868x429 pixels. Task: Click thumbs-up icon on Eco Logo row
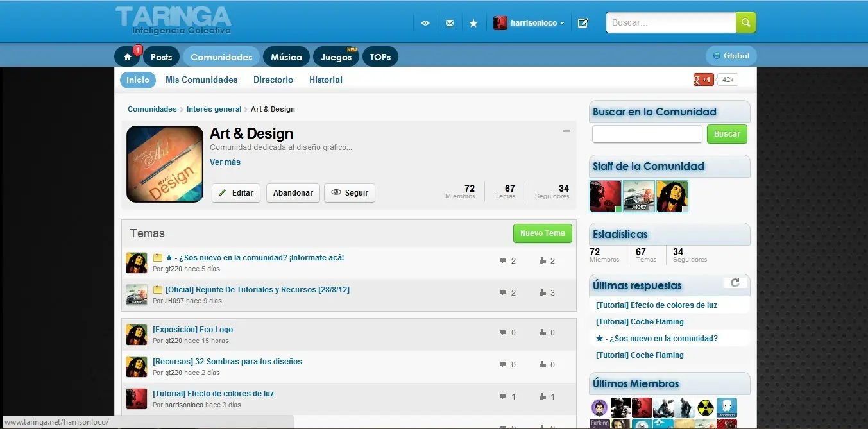pyautogui.click(x=543, y=333)
